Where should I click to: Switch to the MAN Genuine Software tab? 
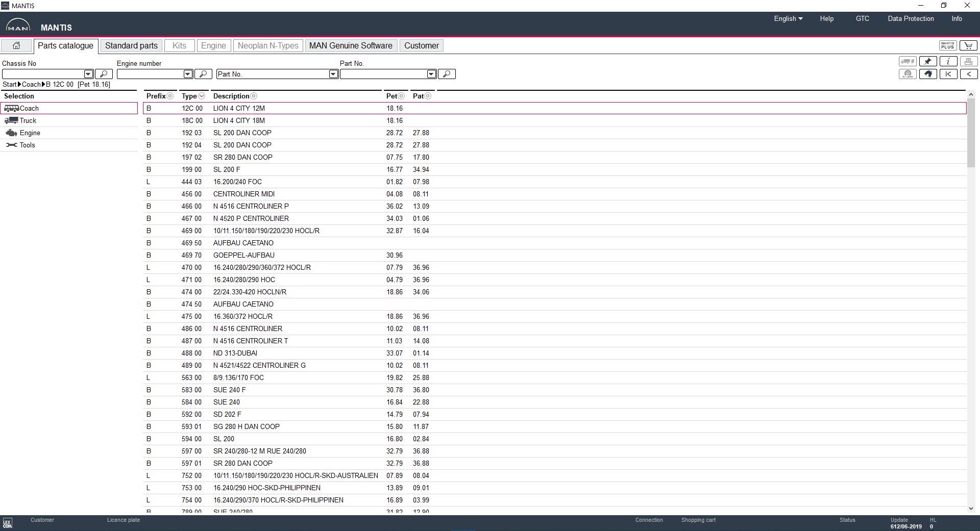pyautogui.click(x=351, y=46)
